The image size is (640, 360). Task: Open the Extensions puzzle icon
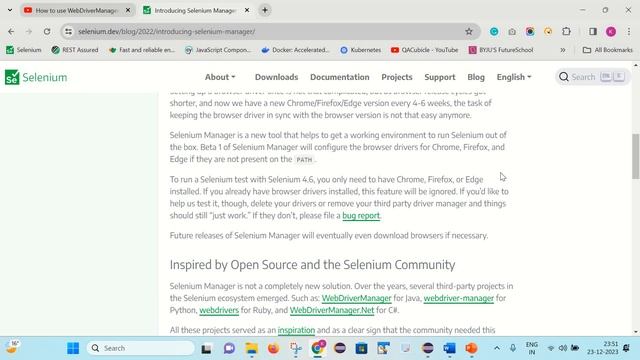[x=566, y=31]
